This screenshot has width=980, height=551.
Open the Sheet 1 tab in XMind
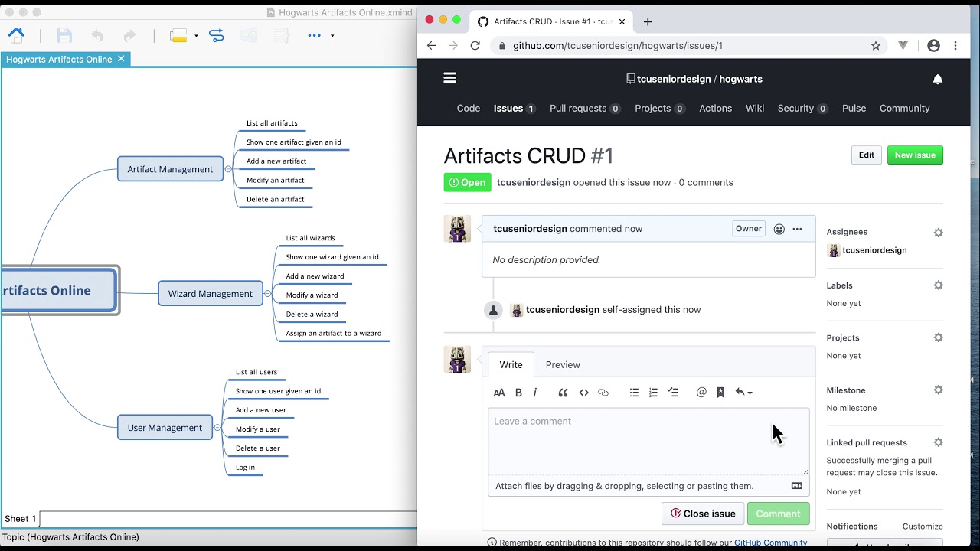20,519
